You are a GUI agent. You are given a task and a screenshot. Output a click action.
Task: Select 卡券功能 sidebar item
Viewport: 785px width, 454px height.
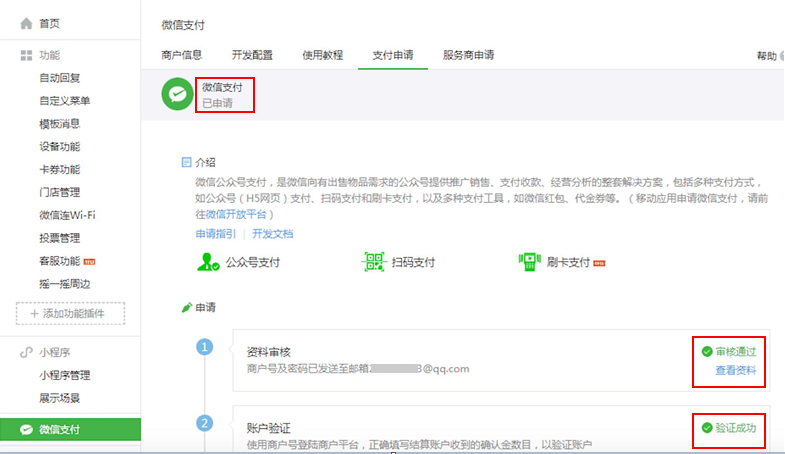tap(60, 170)
